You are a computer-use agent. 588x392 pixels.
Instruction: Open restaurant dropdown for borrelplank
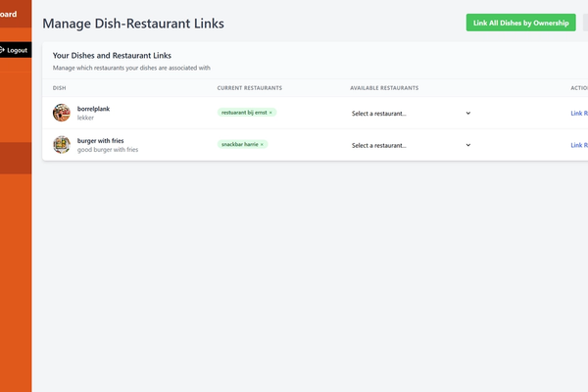coord(411,114)
